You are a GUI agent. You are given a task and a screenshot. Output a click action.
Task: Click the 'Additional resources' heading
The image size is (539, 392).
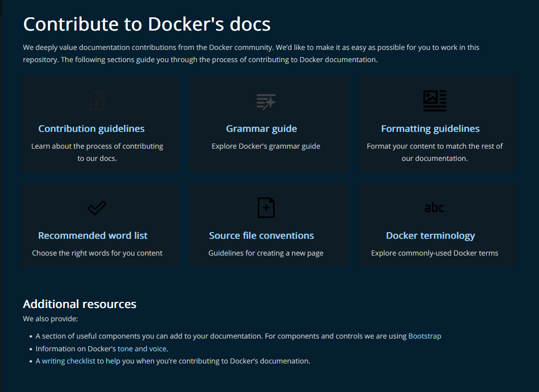(80, 304)
